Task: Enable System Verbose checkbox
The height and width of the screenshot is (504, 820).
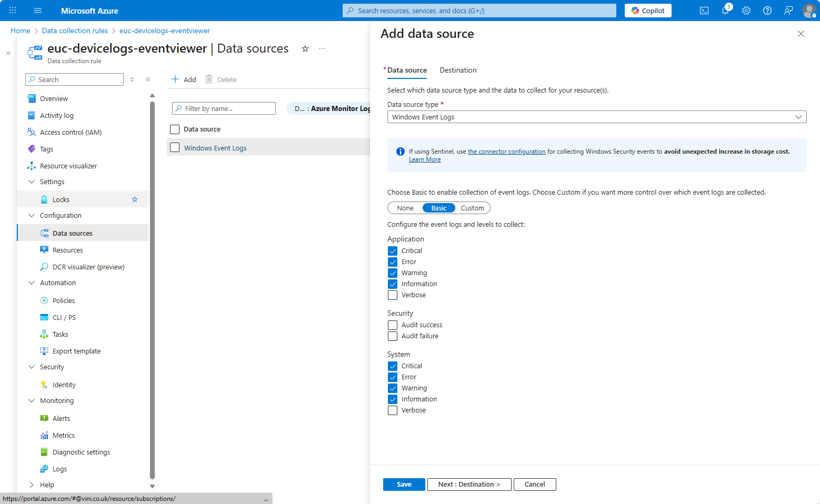Action: (x=393, y=410)
